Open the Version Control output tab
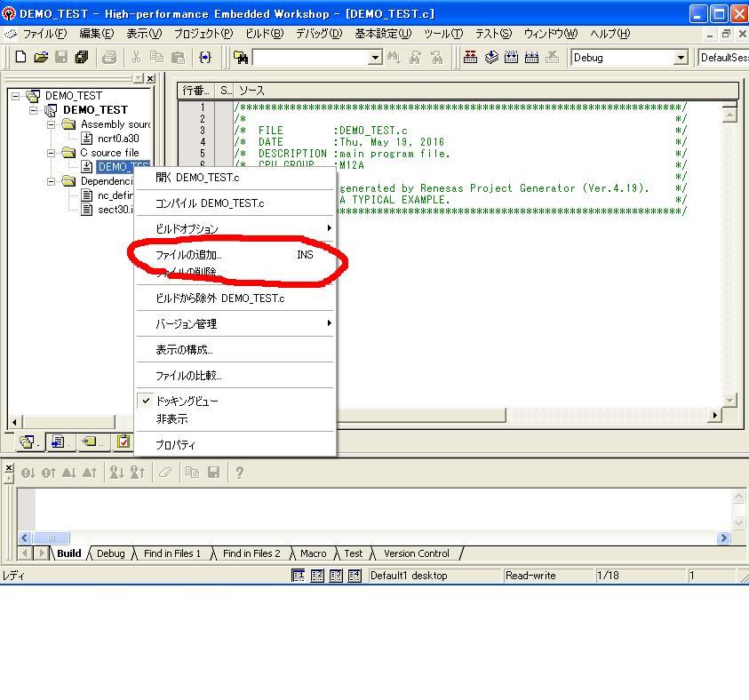 click(x=416, y=553)
